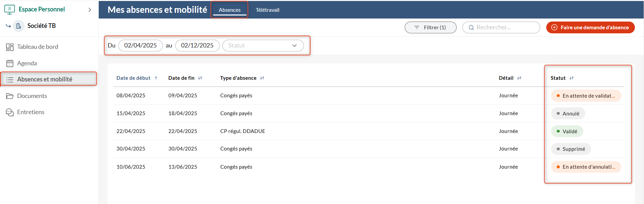
Task: Select the 09/04/2025 end date cell
Action: (x=183, y=96)
